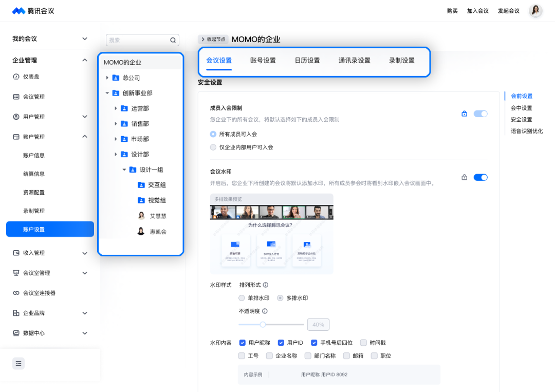Expand the 用户管理 submenu chevron

click(x=85, y=117)
